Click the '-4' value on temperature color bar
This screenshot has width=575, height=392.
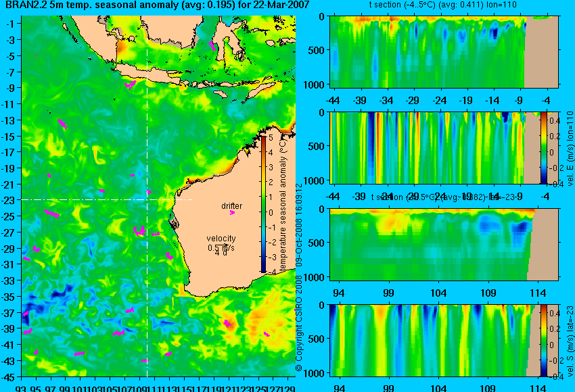(272, 272)
